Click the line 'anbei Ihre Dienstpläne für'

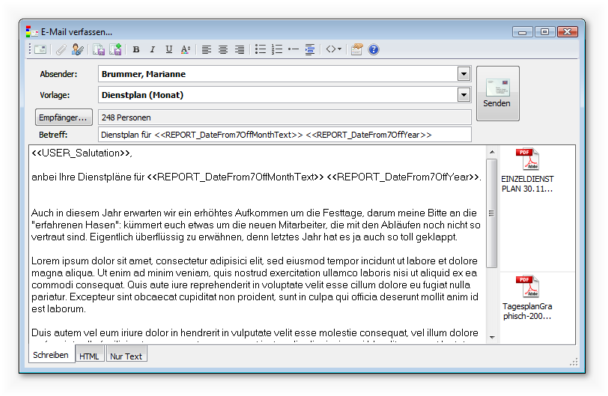[x=256, y=177]
